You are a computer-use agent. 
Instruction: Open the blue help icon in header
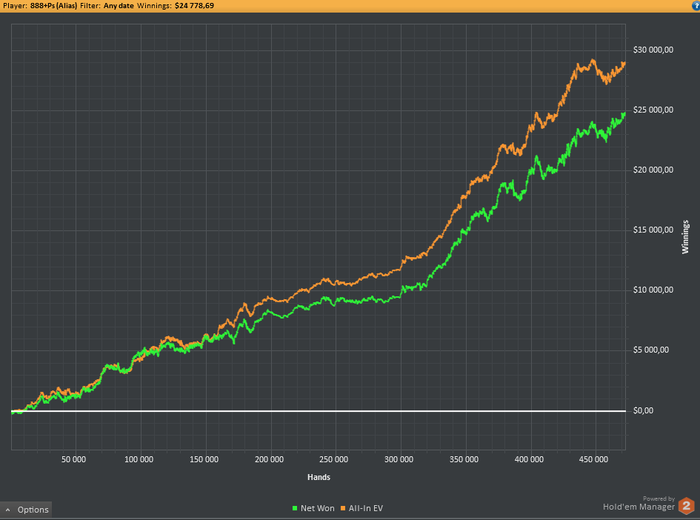coord(696,5)
